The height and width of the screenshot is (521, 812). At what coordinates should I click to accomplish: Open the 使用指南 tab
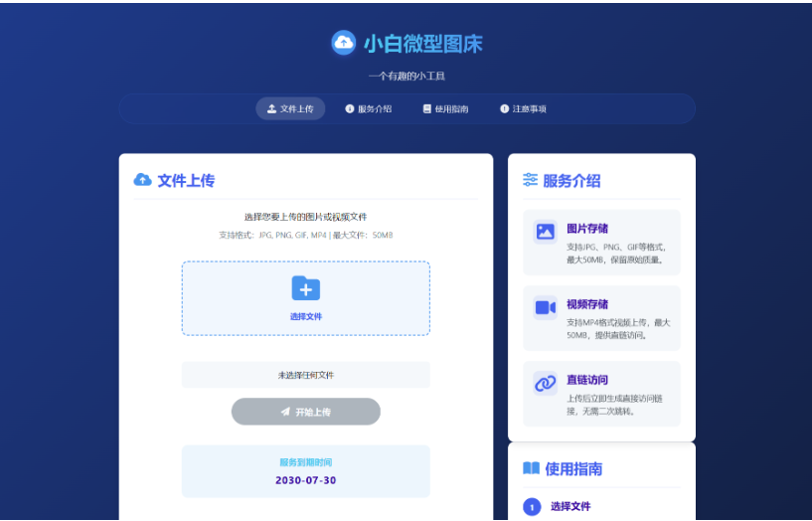(446, 108)
